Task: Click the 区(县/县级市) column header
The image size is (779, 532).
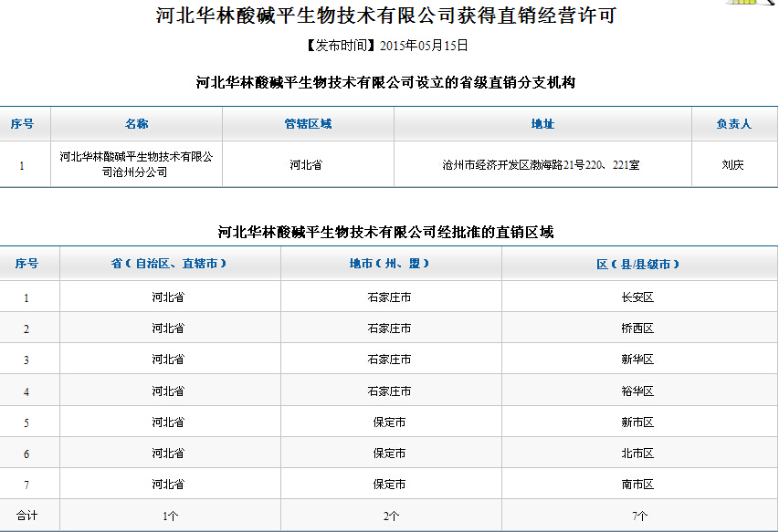Action: tap(640, 264)
